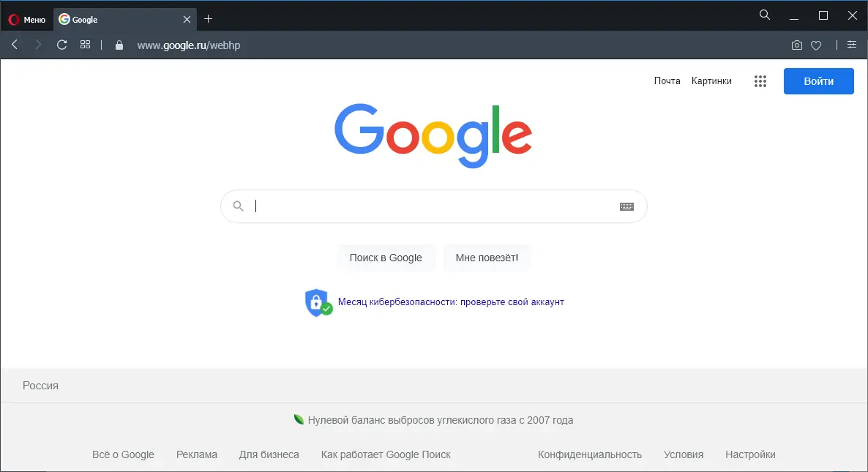The width and height of the screenshot is (868, 472).
Task: Click the tab search magnifier icon
Action: coord(765,15)
